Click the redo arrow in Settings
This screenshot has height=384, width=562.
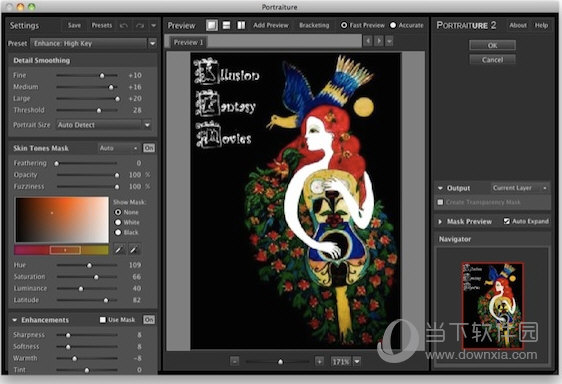(140, 25)
